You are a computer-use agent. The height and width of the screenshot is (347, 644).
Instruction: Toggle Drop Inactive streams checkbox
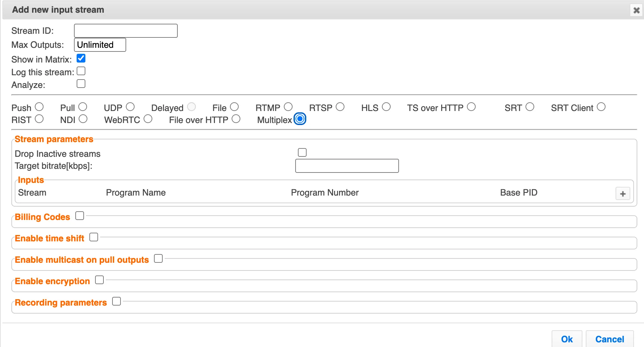click(x=302, y=152)
